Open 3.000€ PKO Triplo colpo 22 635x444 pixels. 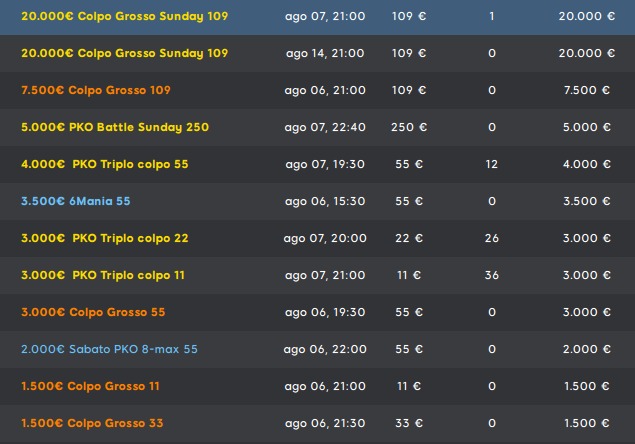pos(318,238)
